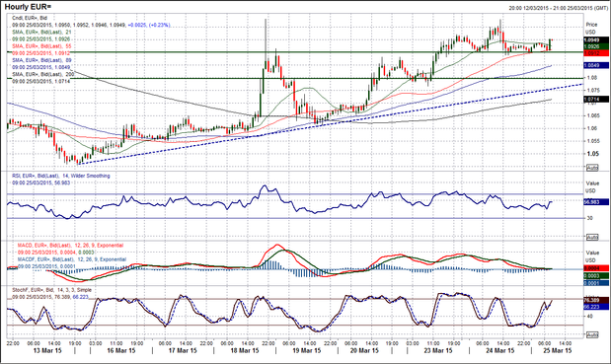The height and width of the screenshot is (364, 611).
Task: Click the date range text at top right
Action: [x=558, y=8]
